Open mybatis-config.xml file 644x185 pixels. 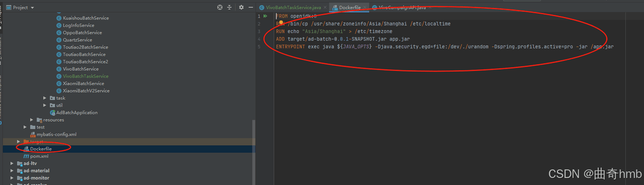(56, 134)
